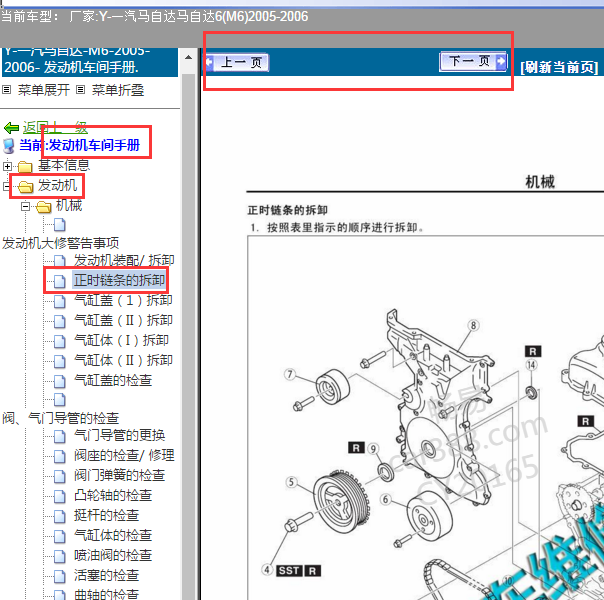Collapse the 机械 subfolder node
Screen dimensions: 604x600
pyautogui.click(x=25, y=206)
